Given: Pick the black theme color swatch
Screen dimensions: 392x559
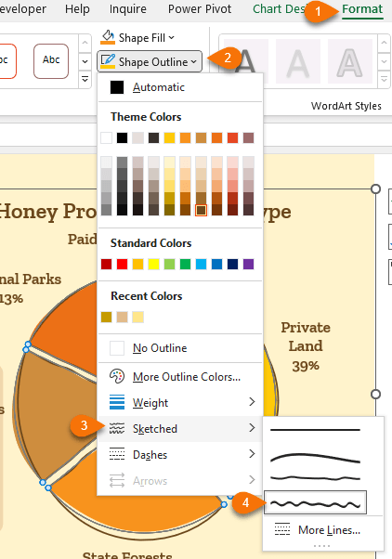Looking at the screenshot, I should pyautogui.click(x=122, y=137).
